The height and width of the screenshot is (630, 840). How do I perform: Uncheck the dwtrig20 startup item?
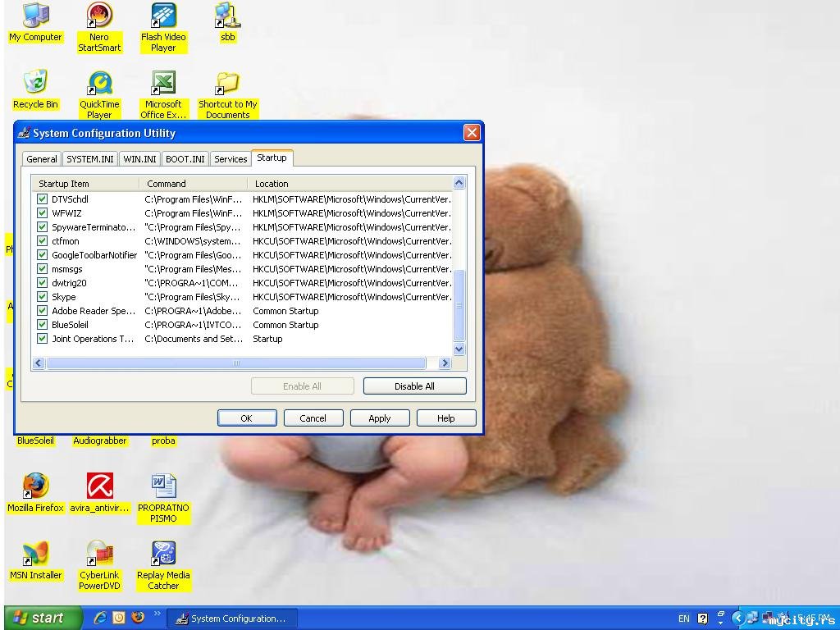point(42,282)
